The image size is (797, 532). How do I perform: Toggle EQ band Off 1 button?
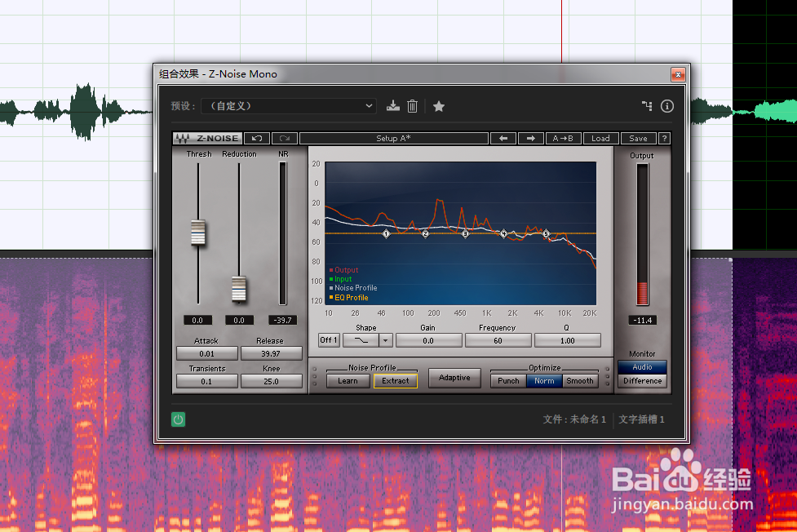click(329, 340)
